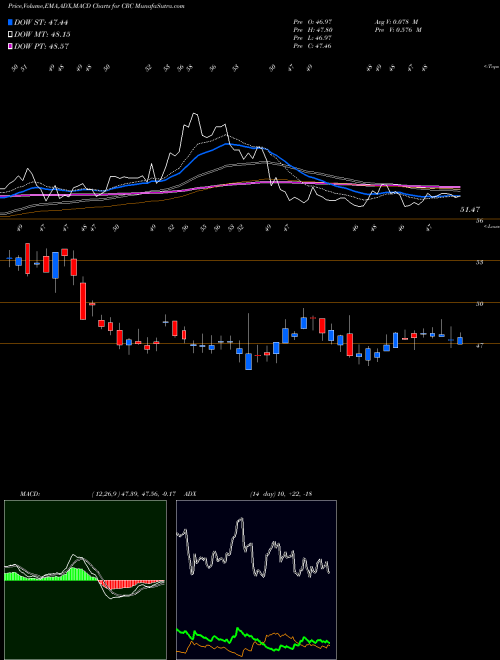Image resolution: width=500 pixels, height=660 pixels.
Task: Click the last blue candlestick on the right
Action: coord(460,341)
